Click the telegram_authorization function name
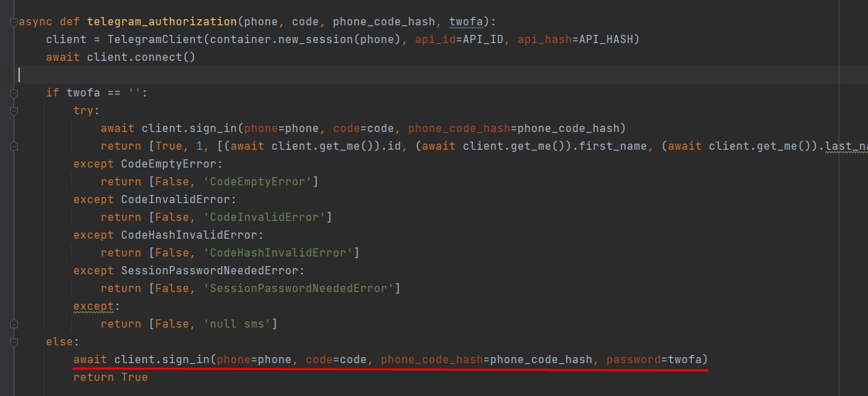 tap(161, 22)
